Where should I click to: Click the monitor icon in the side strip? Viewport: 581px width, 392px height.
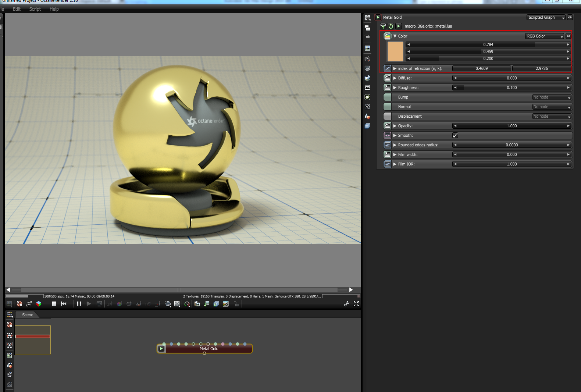point(367,68)
